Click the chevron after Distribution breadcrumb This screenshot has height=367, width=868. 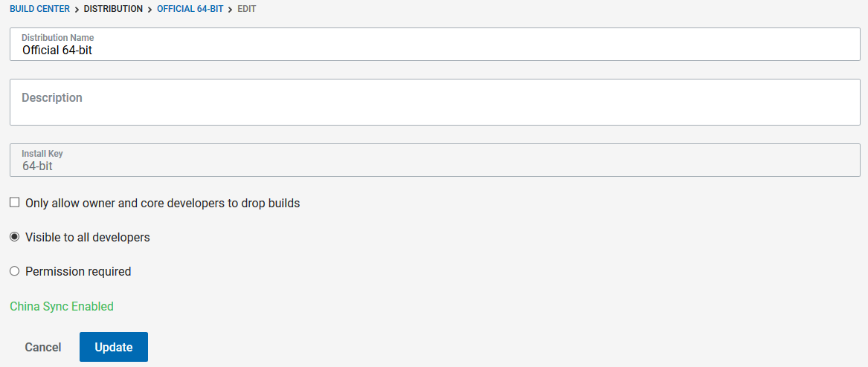click(x=150, y=10)
